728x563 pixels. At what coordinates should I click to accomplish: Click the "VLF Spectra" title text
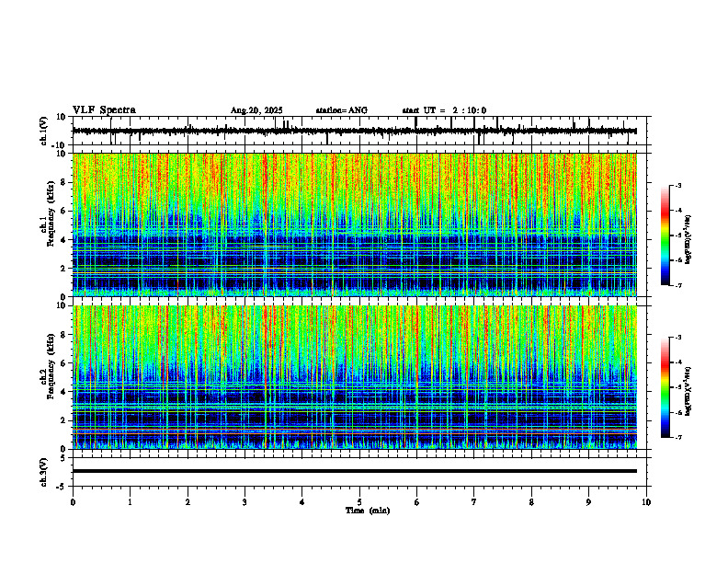(x=104, y=110)
